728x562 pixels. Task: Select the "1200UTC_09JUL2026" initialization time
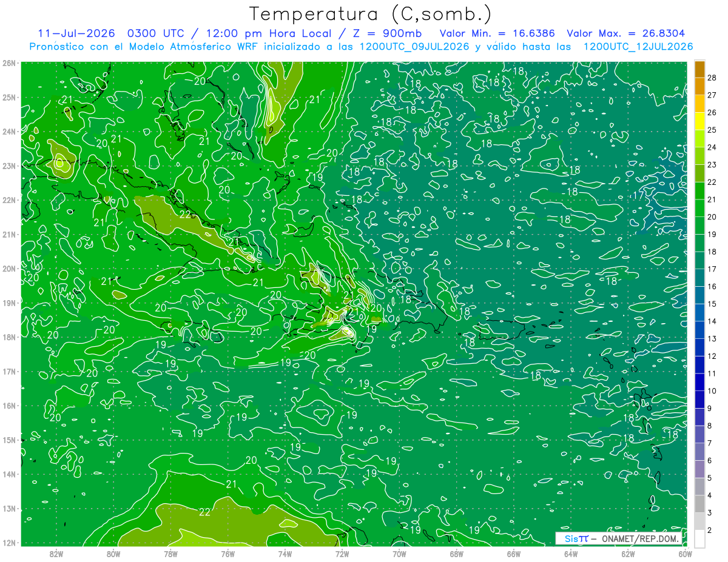(414, 47)
